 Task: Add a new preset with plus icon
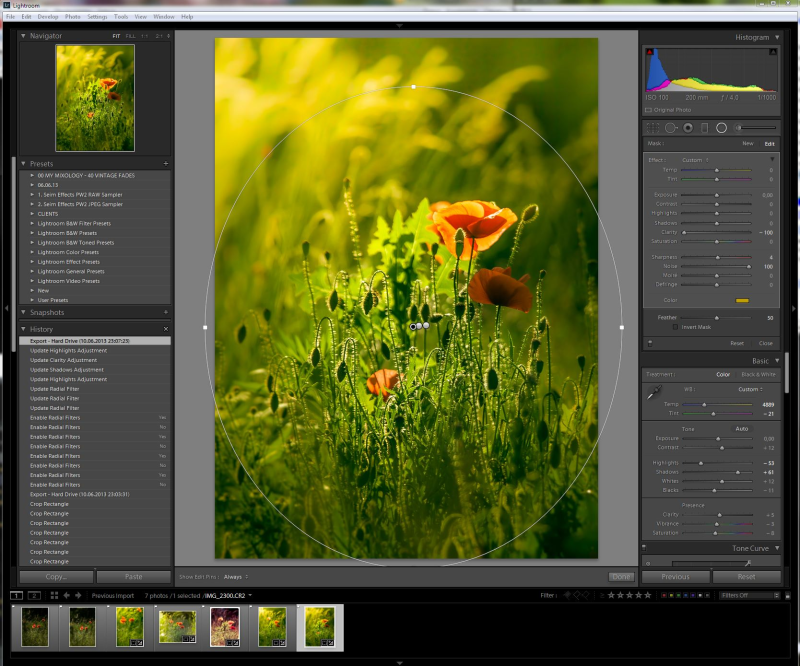click(166, 163)
